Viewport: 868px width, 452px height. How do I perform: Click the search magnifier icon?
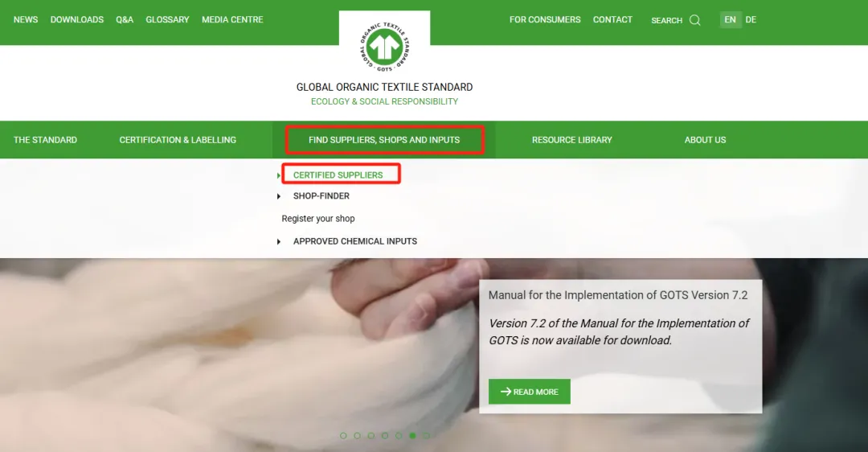694,20
